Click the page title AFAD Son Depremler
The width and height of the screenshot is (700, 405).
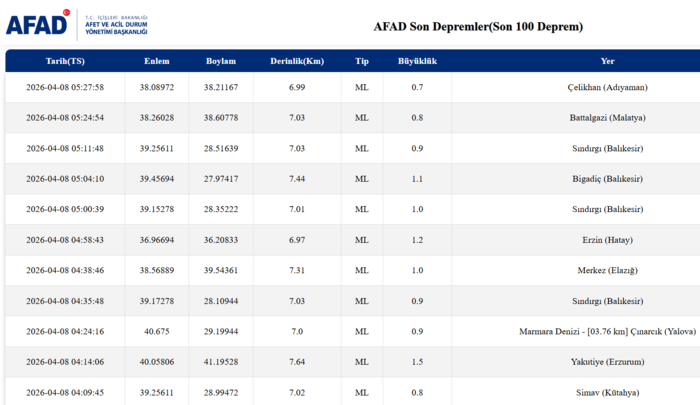click(x=478, y=27)
